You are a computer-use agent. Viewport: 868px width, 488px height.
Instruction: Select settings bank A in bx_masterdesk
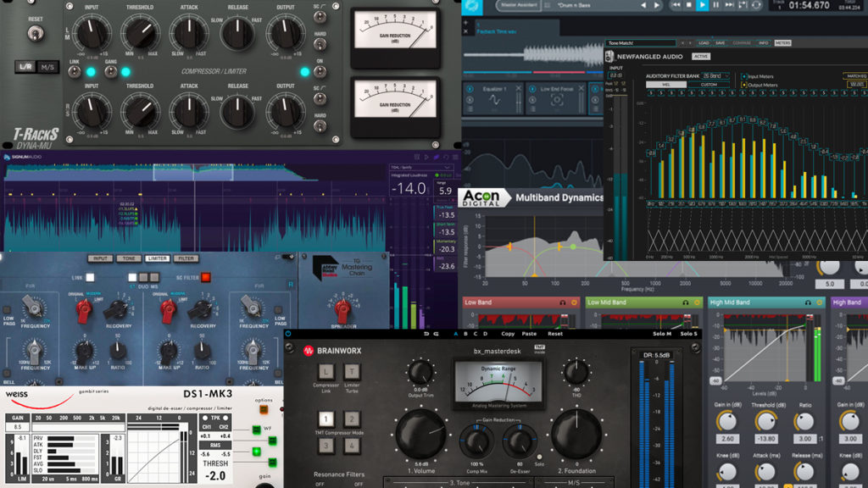455,334
